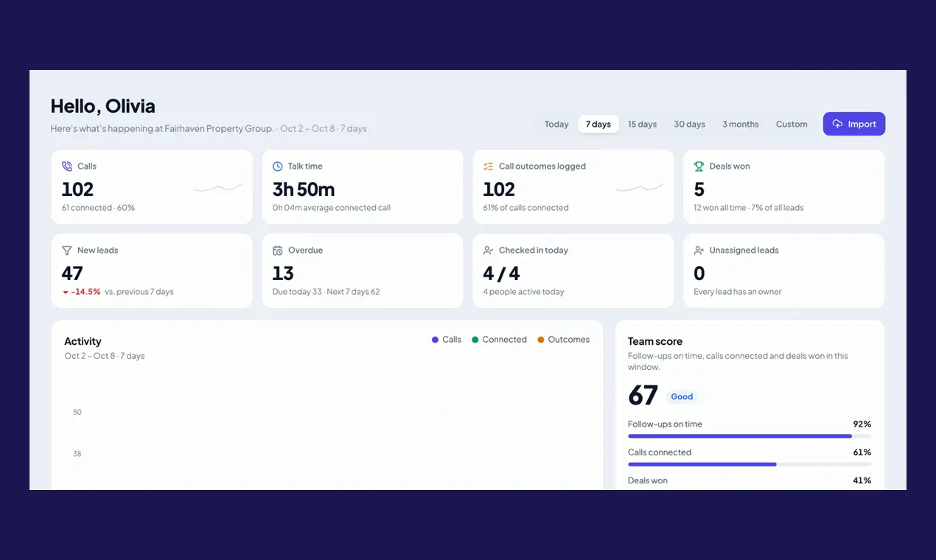Switch to the 15 days range
Viewport: 936px width, 560px height.
[x=642, y=124]
